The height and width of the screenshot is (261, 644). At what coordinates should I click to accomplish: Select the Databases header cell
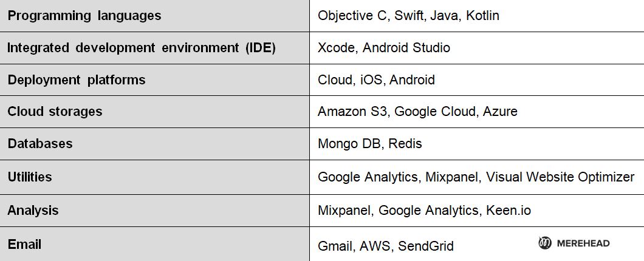pos(40,144)
